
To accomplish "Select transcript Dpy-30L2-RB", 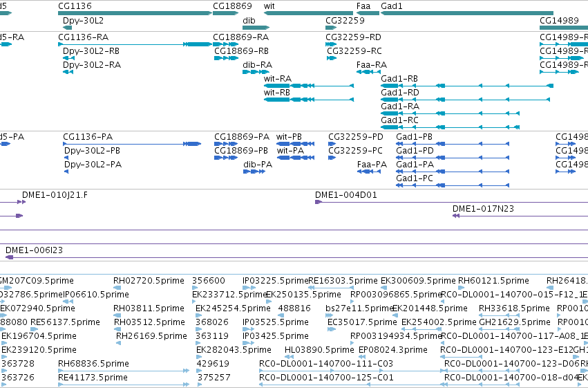I will pos(92,51).
